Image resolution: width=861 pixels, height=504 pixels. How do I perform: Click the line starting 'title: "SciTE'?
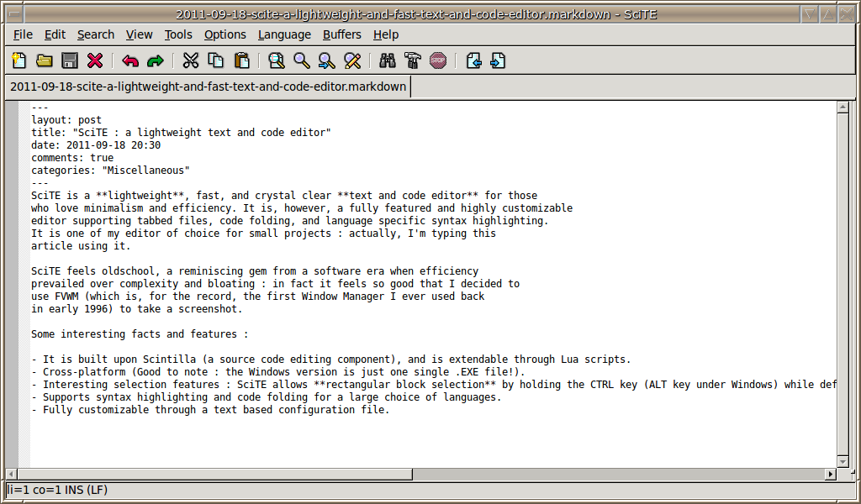click(x=182, y=133)
